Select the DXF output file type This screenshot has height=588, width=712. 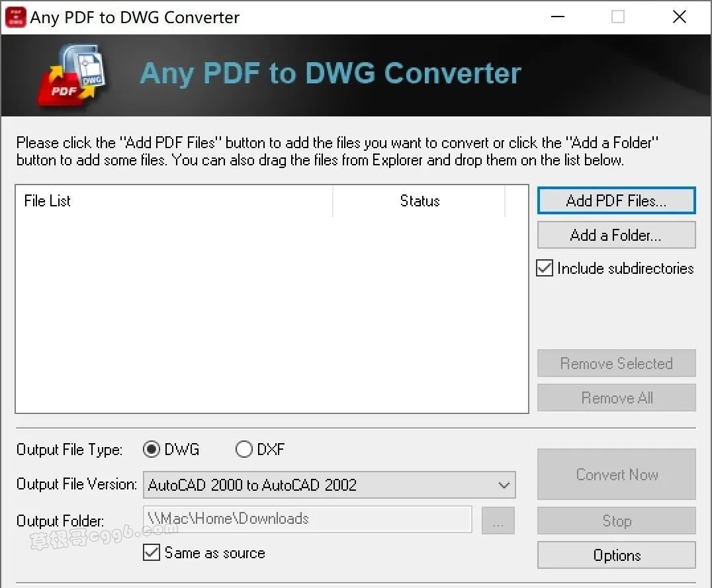[x=244, y=449]
